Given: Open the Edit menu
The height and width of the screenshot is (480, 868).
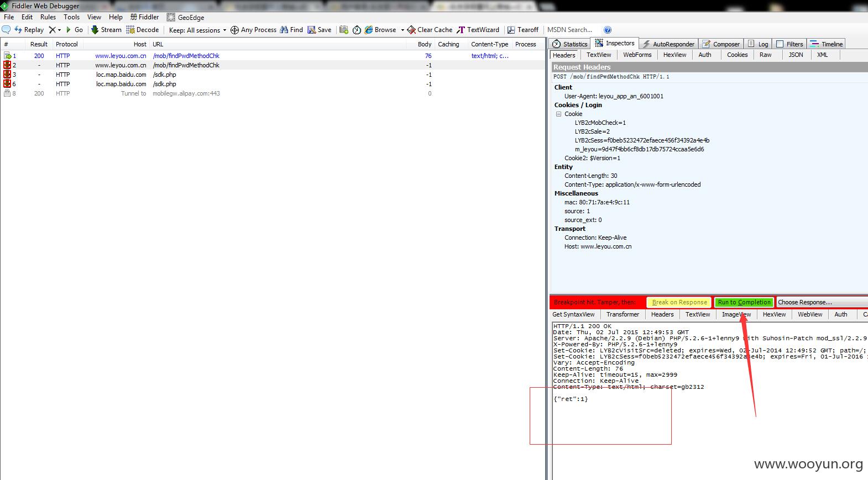Looking at the screenshot, I should click(27, 17).
